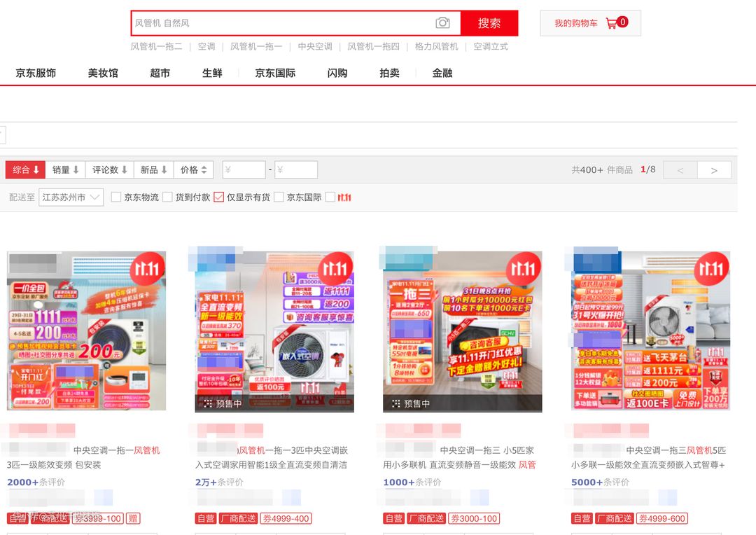Check the 京东国际 filter checkbox
This screenshot has width=756, height=535.
coord(279,197)
